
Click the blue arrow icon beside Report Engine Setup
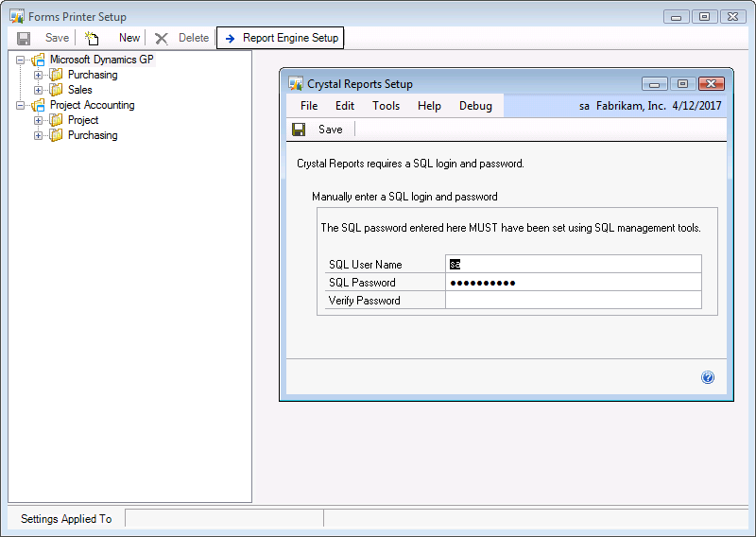[230, 39]
